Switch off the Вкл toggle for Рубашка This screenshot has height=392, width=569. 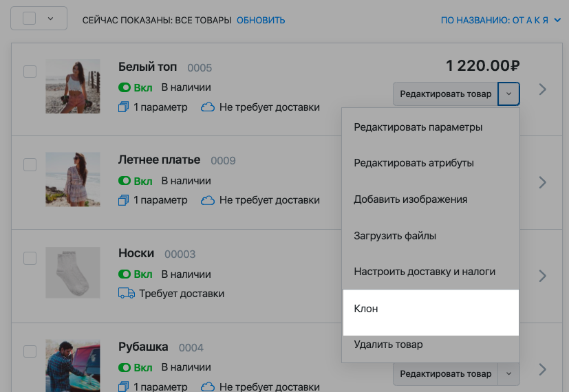coord(125,367)
